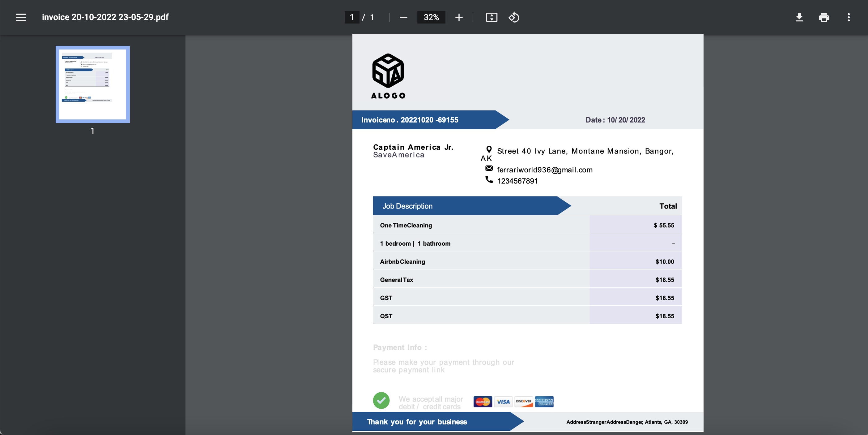This screenshot has width=868, height=435.
Task: Click the zoom out minus button
Action: [x=403, y=17]
